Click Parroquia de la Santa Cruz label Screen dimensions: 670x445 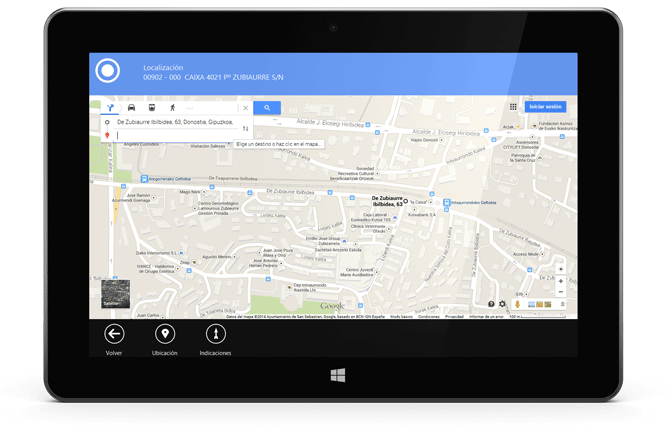(x=523, y=157)
